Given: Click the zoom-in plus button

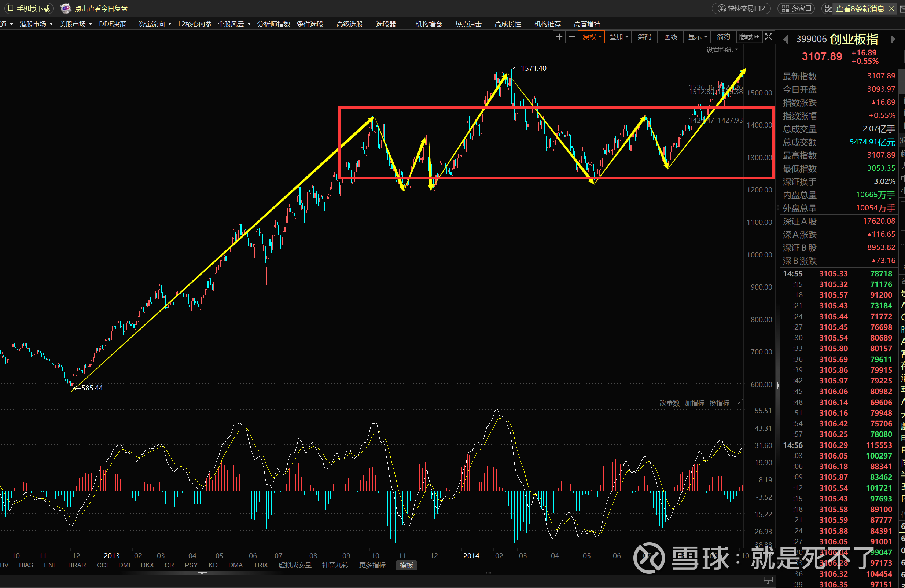Looking at the screenshot, I should point(559,37).
